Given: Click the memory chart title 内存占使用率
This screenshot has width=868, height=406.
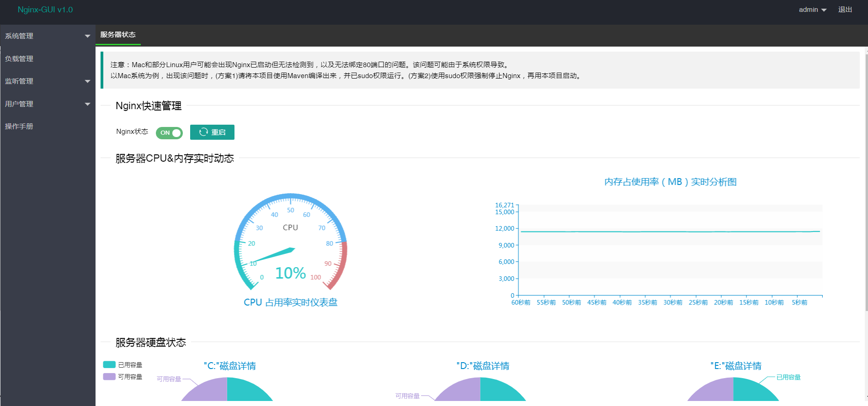Looking at the screenshot, I should tap(671, 182).
